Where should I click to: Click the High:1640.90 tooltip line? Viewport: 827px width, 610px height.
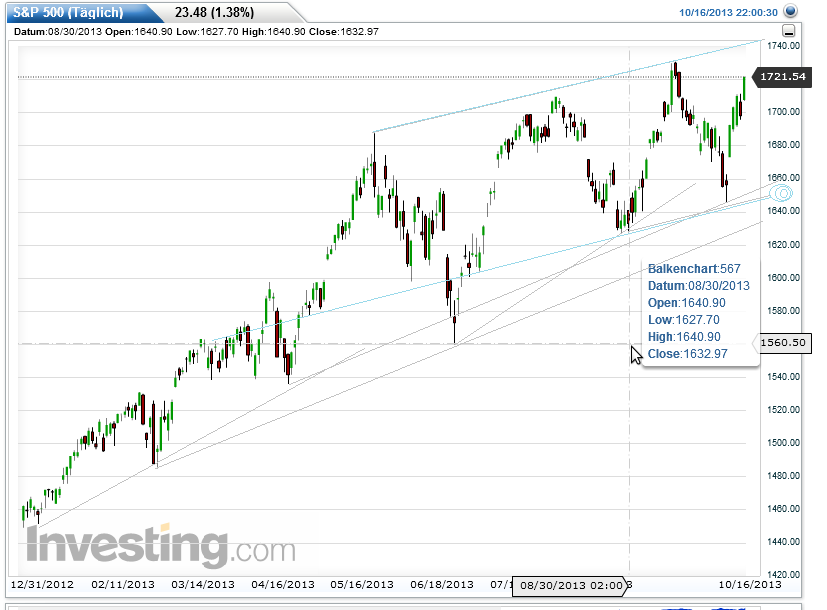(x=684, y=337)
